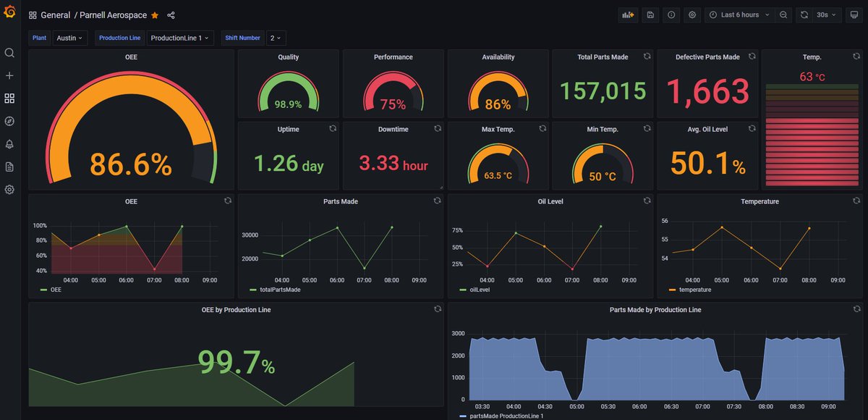Click refresh icon on Total Parts Made
Image resolution: width=868 pixels, height=420 pixels.
click(x=647, y=56)
